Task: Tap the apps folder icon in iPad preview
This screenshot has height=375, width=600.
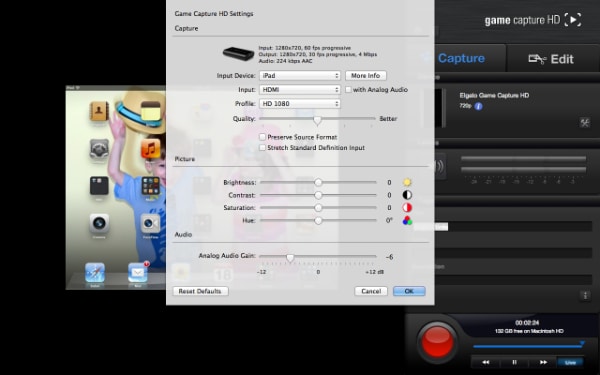Action: pyautogui.click(x=150, y=186)
